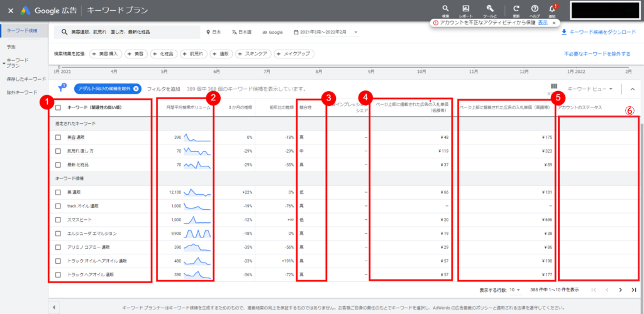Screen dimensions: 644x314
Task: Open the 予測 forecast sidebar item
Action: coord(11,47)
